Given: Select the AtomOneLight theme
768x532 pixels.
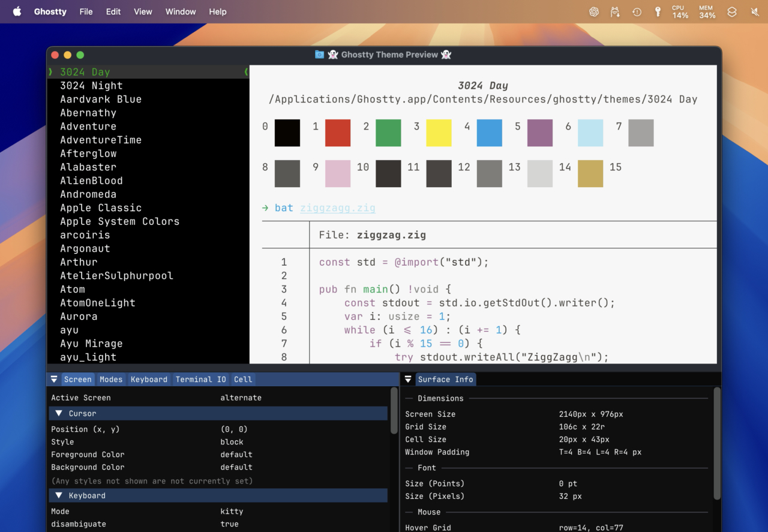Looking at the screenshot, I should tap(97, 303).
